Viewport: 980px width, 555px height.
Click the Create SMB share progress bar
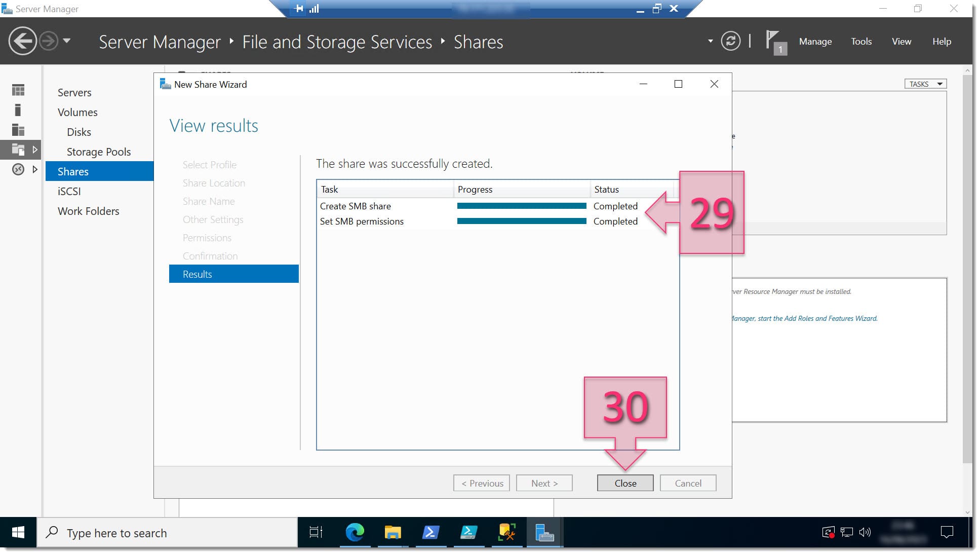[522, 206]
